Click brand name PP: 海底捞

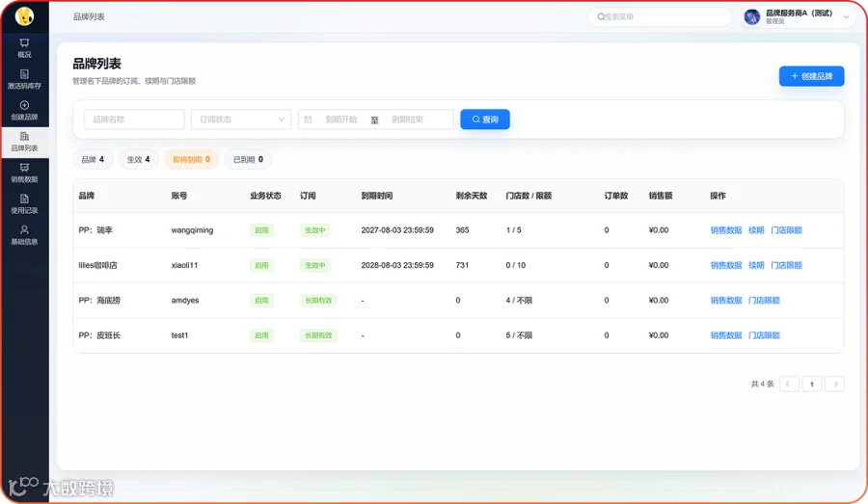pos(99,301)
